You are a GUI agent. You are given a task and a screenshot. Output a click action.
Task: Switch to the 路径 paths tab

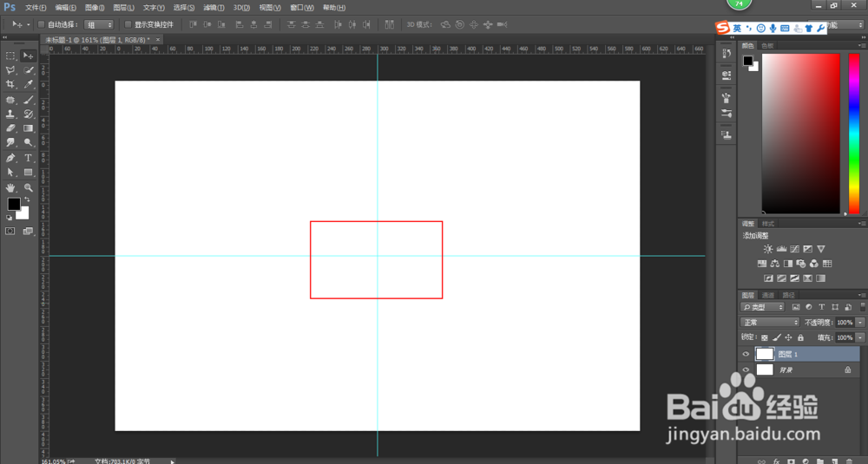788,296
